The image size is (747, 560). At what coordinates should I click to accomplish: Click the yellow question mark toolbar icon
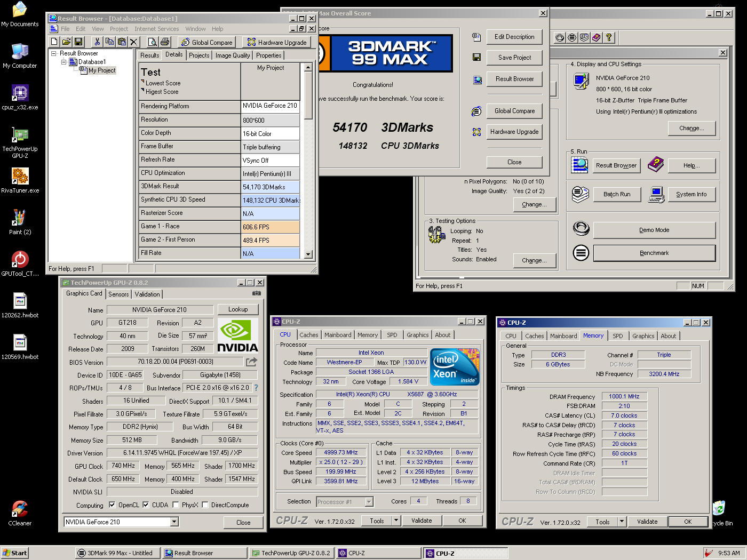point(609,37)
